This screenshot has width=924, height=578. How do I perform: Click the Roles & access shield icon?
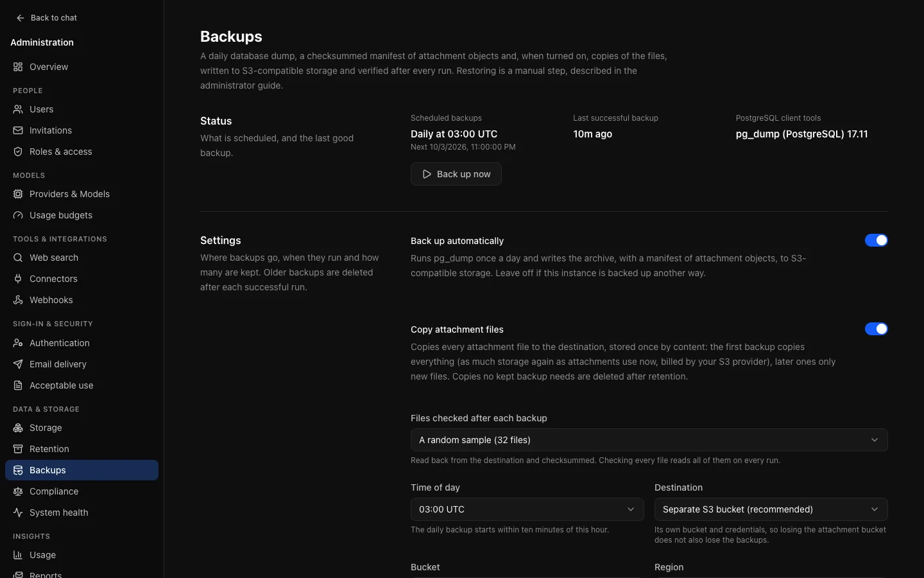tap(18, 152)
